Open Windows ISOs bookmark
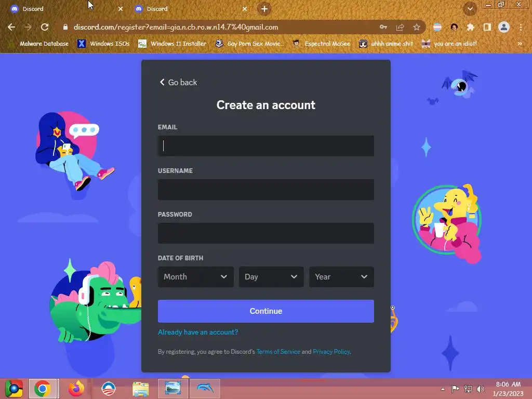The width and height of the screenshot is (532, 399). pos(104,44)
